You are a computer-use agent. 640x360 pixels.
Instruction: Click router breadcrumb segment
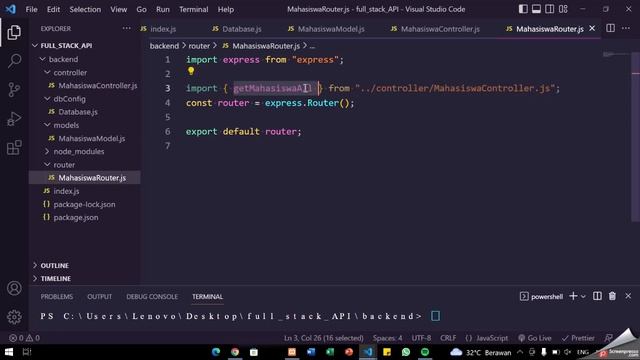[199, 46]
